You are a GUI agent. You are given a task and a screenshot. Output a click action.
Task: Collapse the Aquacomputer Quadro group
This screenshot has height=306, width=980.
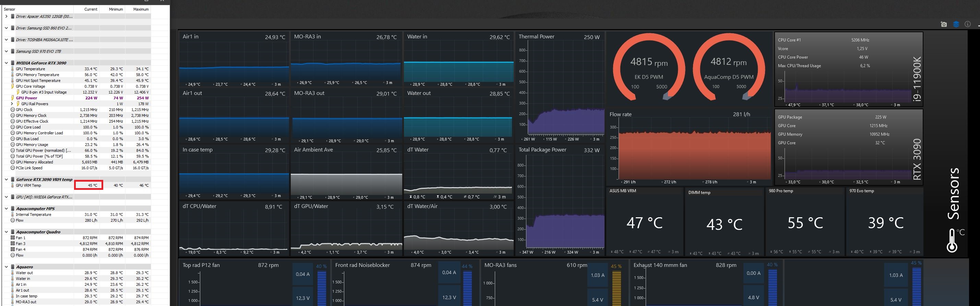pyautogui.click(x=6, y=232)
